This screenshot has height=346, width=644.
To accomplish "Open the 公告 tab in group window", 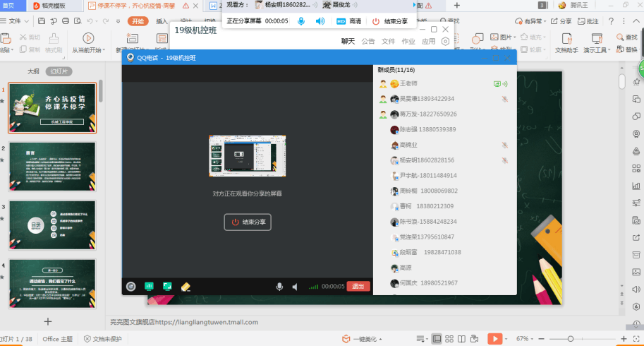I will point(368,41).
